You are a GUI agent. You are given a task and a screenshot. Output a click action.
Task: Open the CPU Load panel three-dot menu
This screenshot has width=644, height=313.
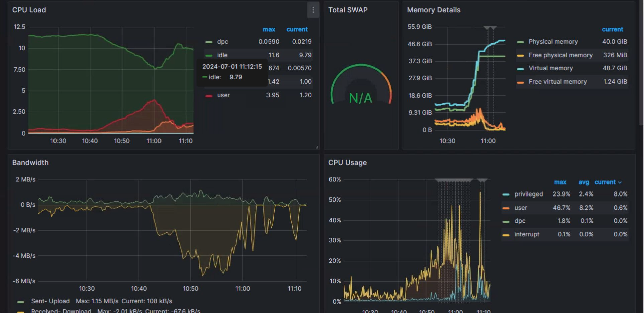coord(313,10)
